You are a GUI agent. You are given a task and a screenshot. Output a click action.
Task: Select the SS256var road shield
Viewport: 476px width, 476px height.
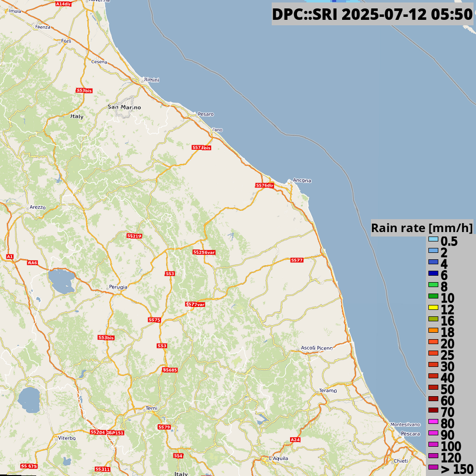point(204,252)
